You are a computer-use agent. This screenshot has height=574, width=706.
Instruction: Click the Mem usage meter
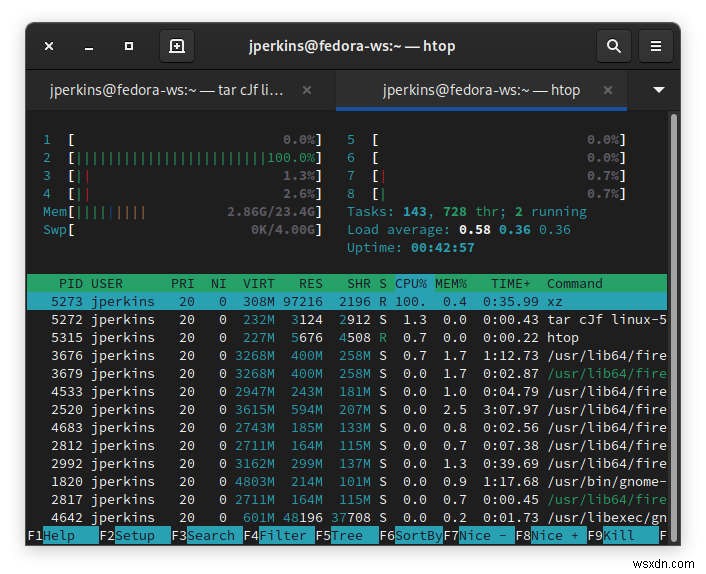(x=182, y=212)
